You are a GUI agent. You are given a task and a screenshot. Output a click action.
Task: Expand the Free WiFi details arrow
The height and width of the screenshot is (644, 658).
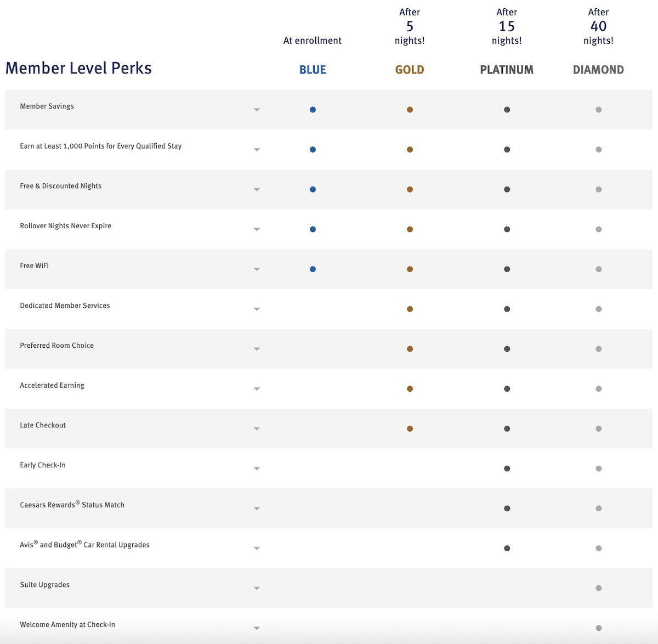(257, 269)
